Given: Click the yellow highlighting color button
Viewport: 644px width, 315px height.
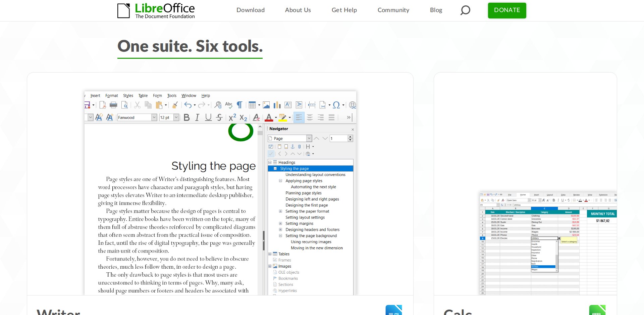Looking at the screenshot, I should [283, 117].
